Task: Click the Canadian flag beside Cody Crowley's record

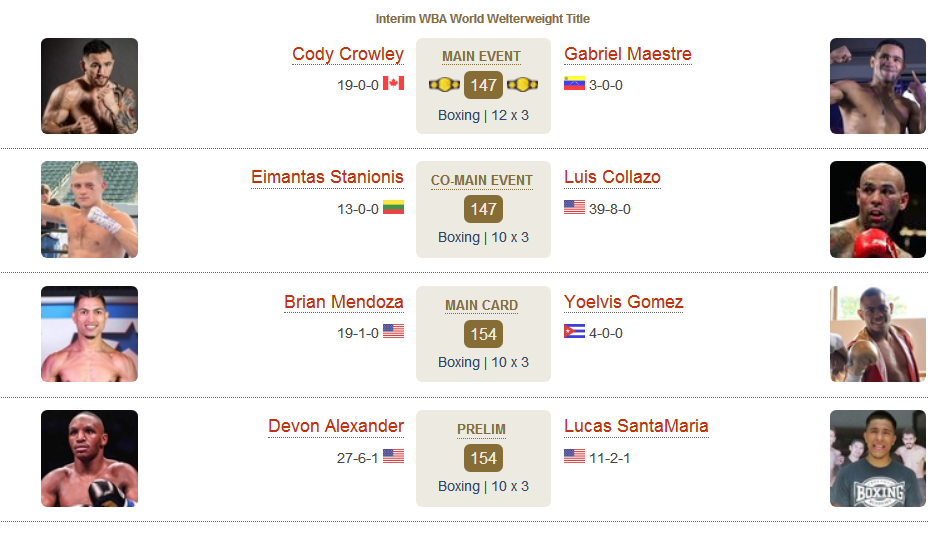Action: click(x=393, y=84)
